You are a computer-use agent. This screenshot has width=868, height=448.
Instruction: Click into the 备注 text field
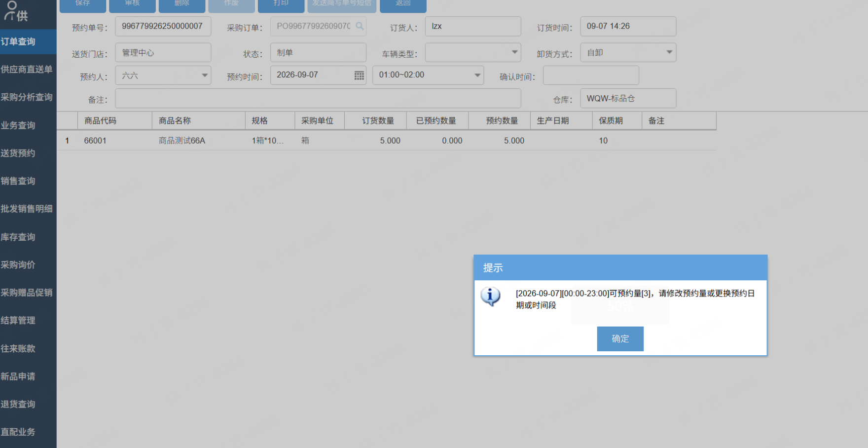318,99
